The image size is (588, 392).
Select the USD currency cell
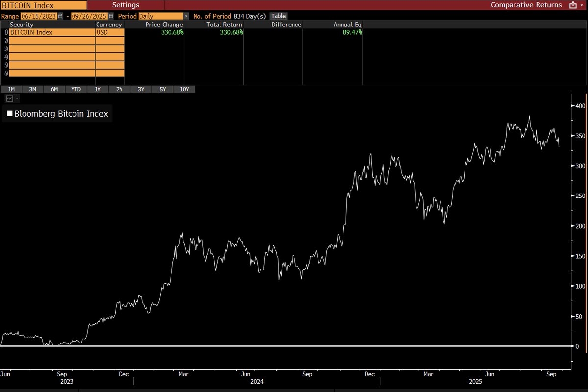110,32
